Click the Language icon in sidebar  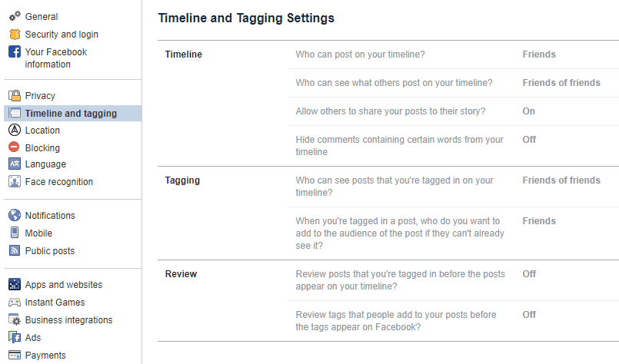coord(14,164)
